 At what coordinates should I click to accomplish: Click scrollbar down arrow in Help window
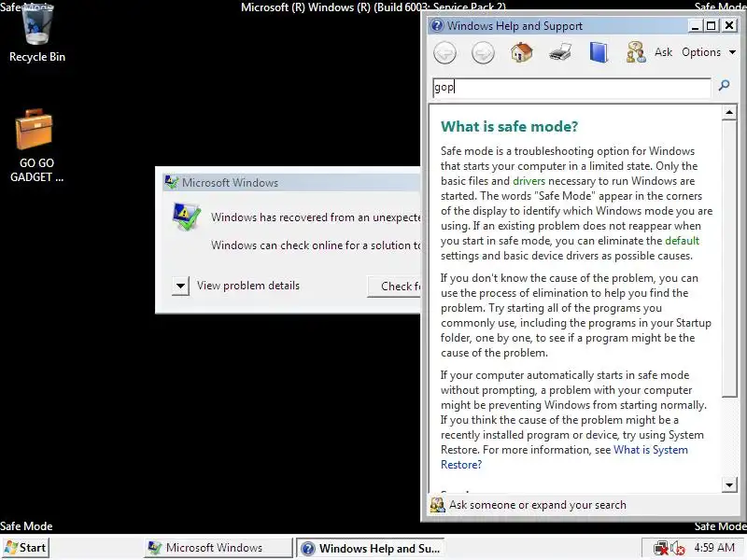pyautogui.click(x=729, y=485)
